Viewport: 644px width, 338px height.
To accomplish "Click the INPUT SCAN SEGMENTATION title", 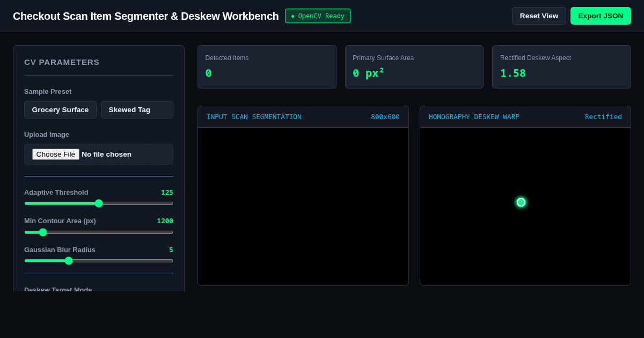I will point(254,117).
